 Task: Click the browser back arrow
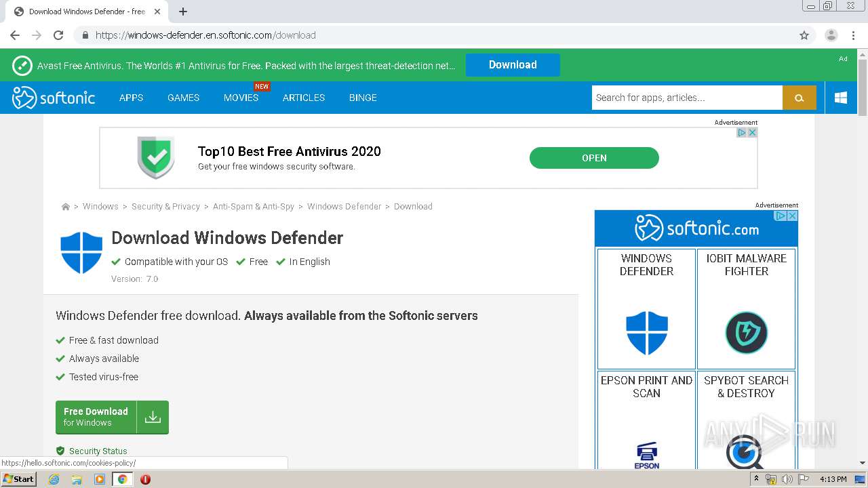pos(15,35)
